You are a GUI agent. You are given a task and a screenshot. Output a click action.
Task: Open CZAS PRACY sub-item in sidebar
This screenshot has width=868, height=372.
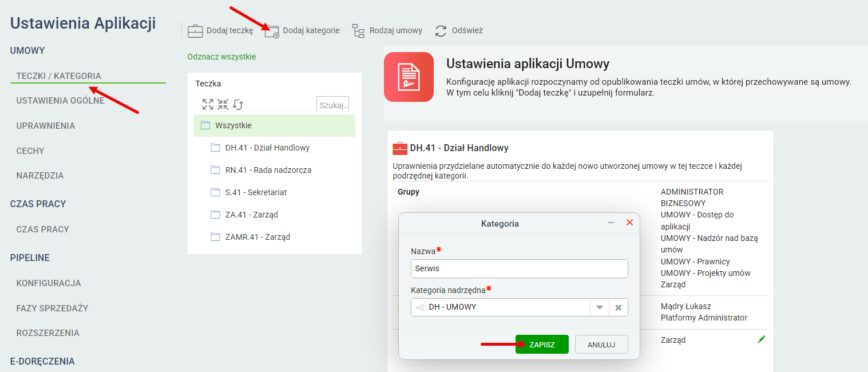43,229
